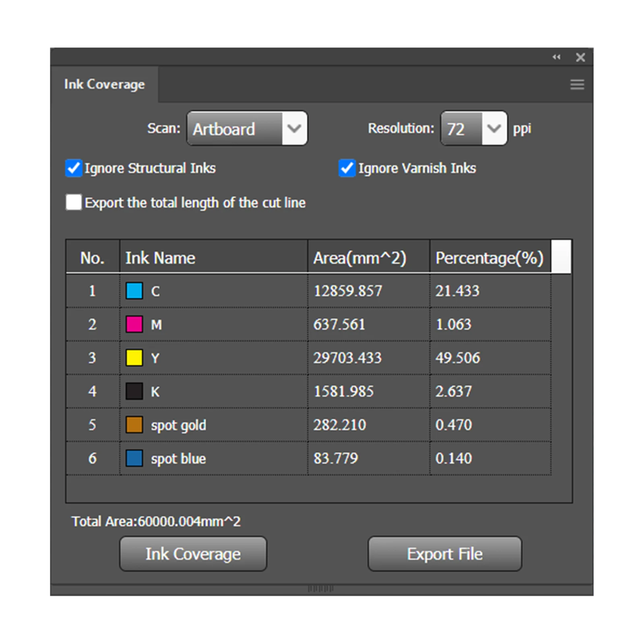
Task: Select the Ink Coverage tab
Action: pos(105,84)
